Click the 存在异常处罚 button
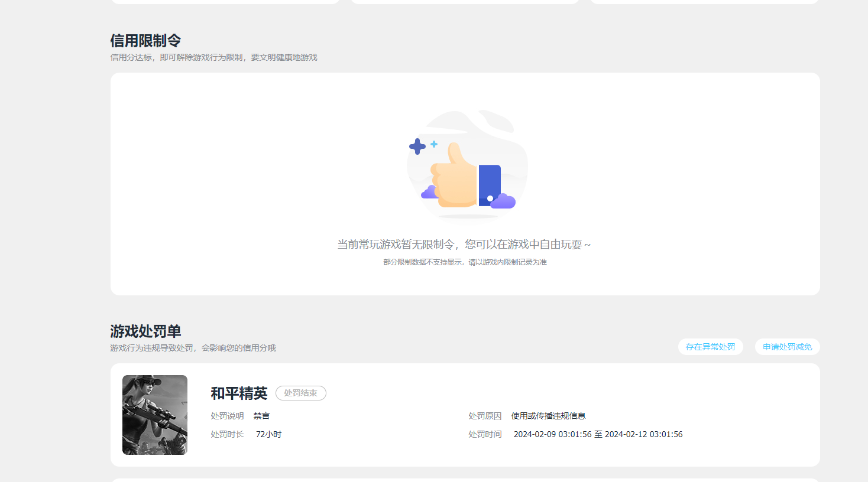The width and height of the screenshot is (868, 482). (710, 347)
